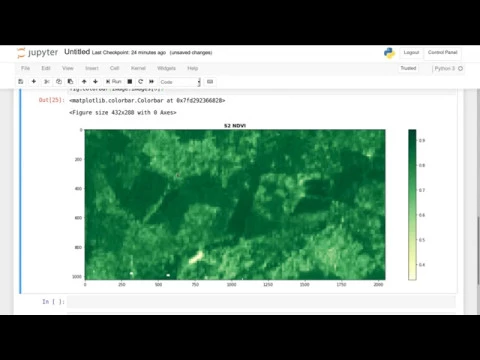This screenshot has height=360, width=480.
Task: Click the Python logo icon
Action: pos(389,53)
